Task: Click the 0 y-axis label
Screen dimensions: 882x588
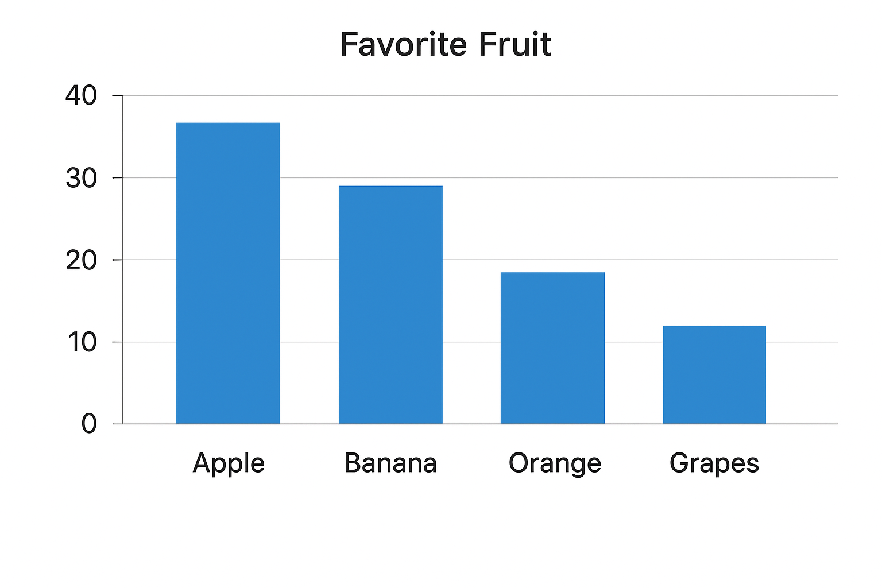Action: tap(89, 424)
